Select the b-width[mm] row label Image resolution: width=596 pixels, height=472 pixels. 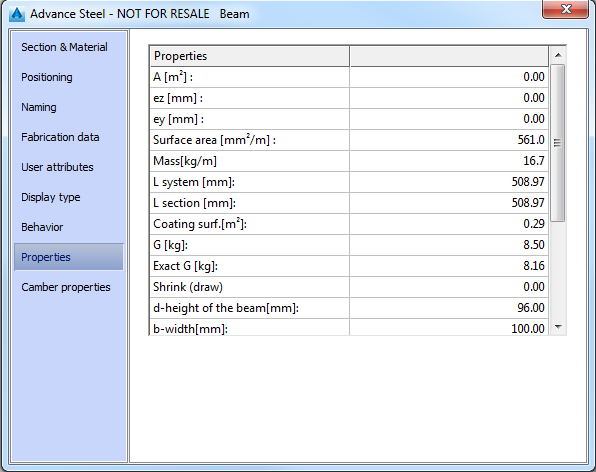click(190, 329)
